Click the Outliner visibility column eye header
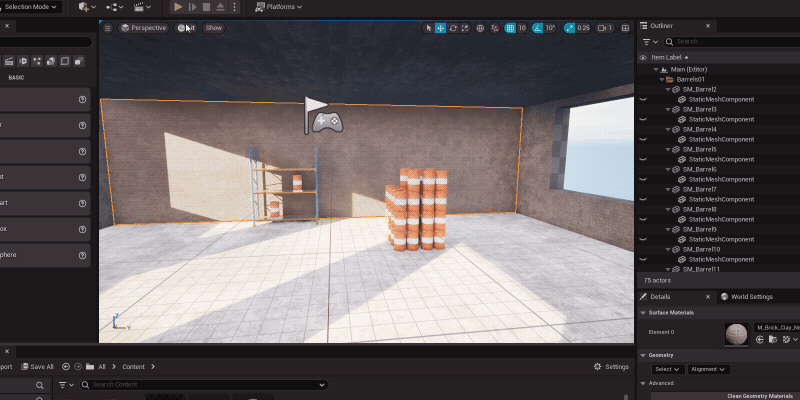The image size is (800, 400). pos(642,58)
